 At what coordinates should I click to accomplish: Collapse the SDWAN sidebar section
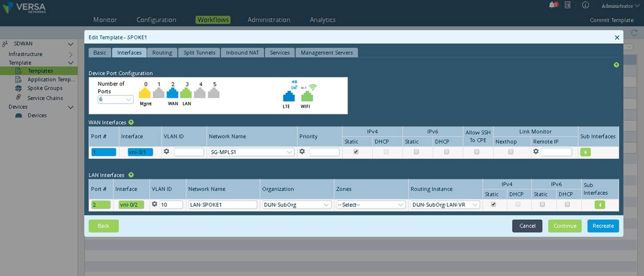coord(70,44)
